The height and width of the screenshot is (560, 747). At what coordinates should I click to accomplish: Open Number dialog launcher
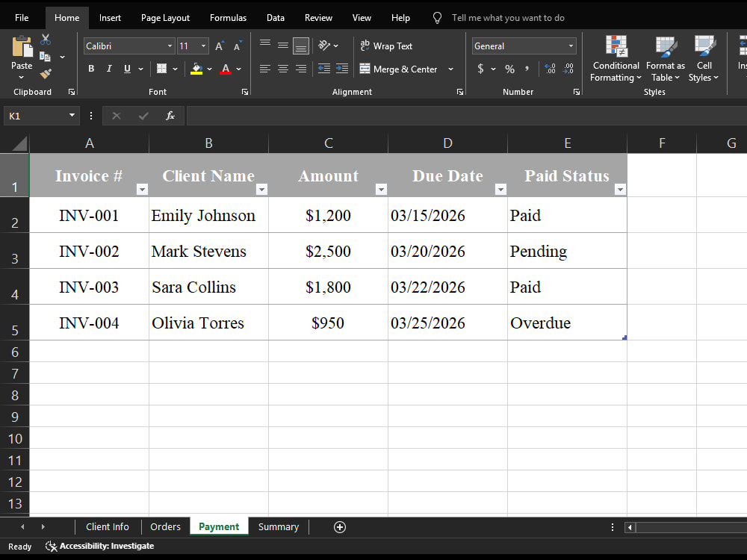577,92
